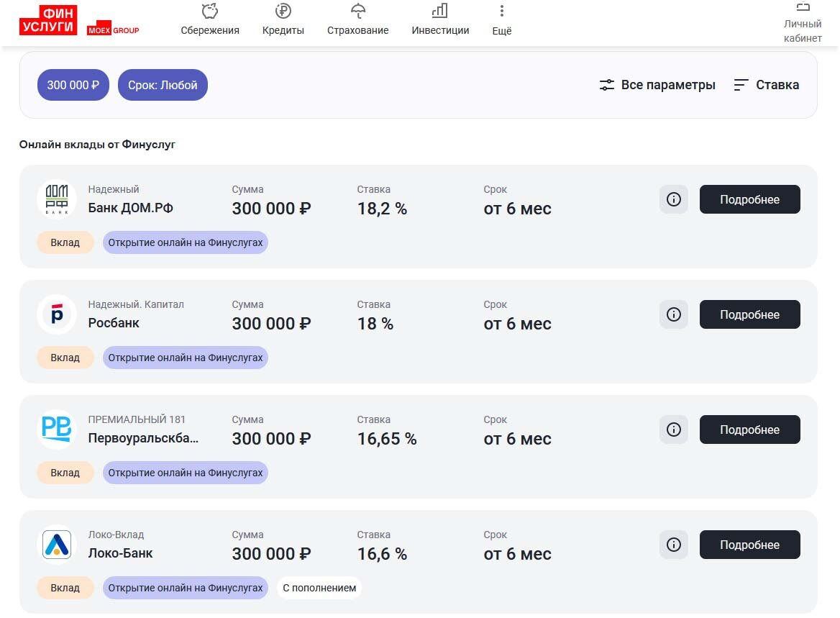Open the Сбережения menu item
The image size is (840, 618).
click(x=210, y=30)
